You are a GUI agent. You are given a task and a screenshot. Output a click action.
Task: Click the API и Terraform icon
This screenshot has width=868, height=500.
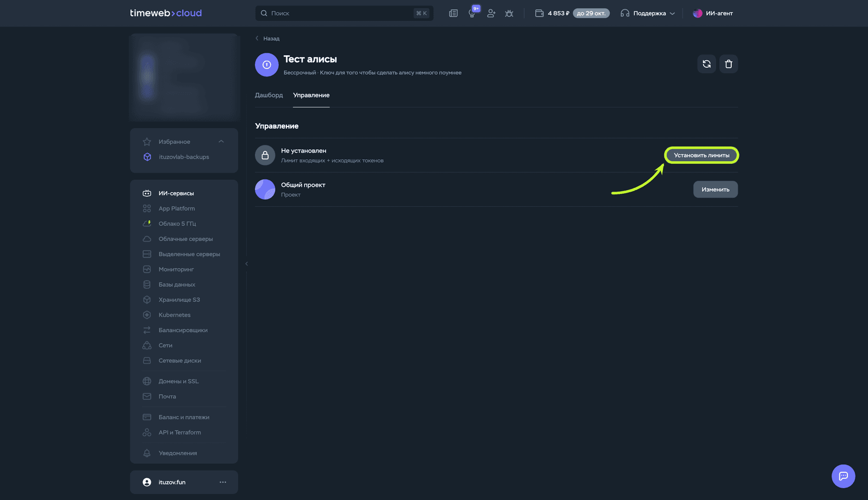point(147,432)
